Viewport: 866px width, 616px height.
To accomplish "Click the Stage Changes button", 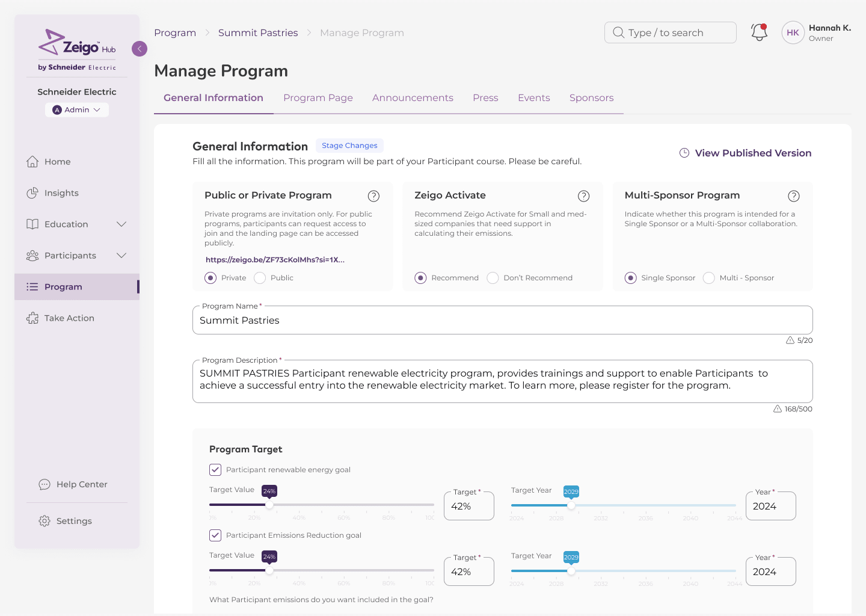I will [349, 146].
